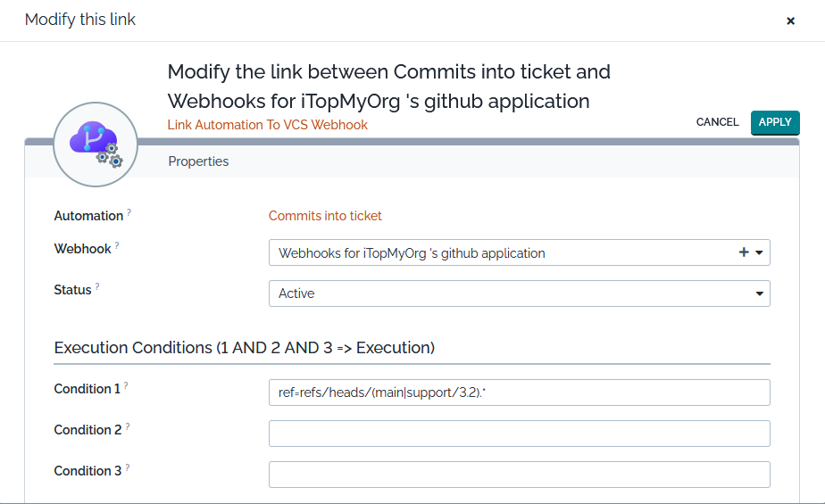Show help tooltip beside Condition 3 label
825x504 pixels.
click(x=128, y=467)
